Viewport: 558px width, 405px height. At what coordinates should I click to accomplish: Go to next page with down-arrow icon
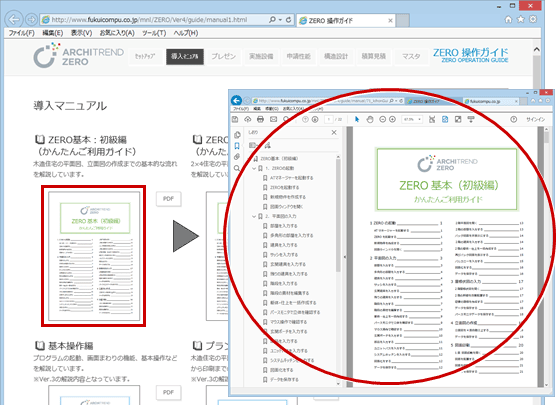(x=315, y=119)
